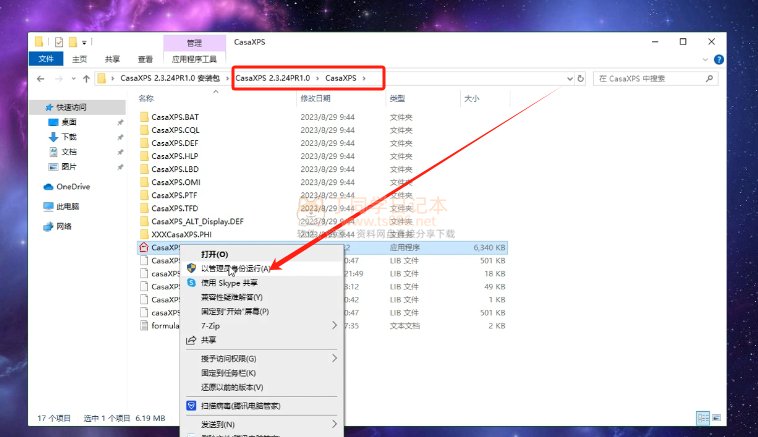The height and width of the screenshot is (437, 758).
Task: Sort by the 类型 column header
Action: click(397, 98)
